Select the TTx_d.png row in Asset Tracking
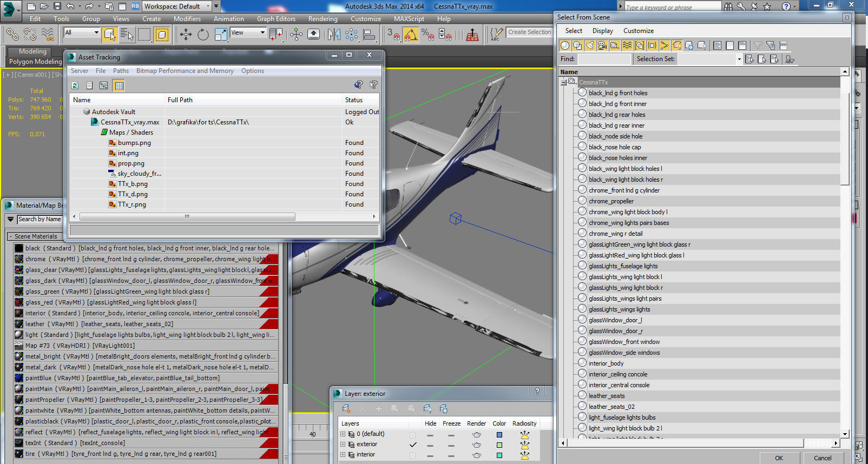This screenshot has height=464, width=868. [225, 194]
